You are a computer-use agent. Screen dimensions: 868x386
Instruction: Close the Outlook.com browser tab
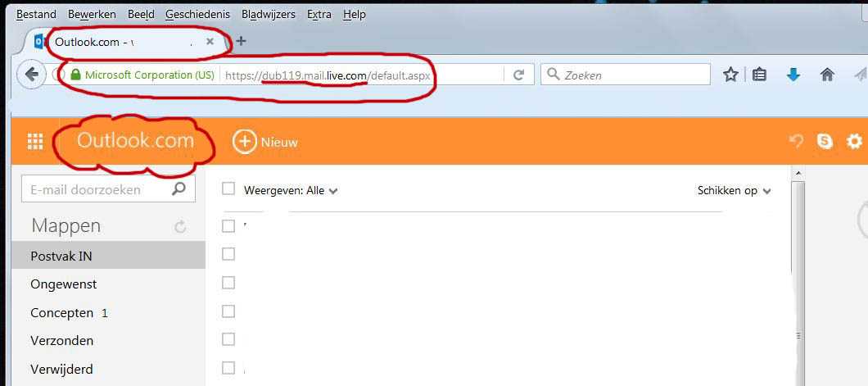tap(210, 42)
